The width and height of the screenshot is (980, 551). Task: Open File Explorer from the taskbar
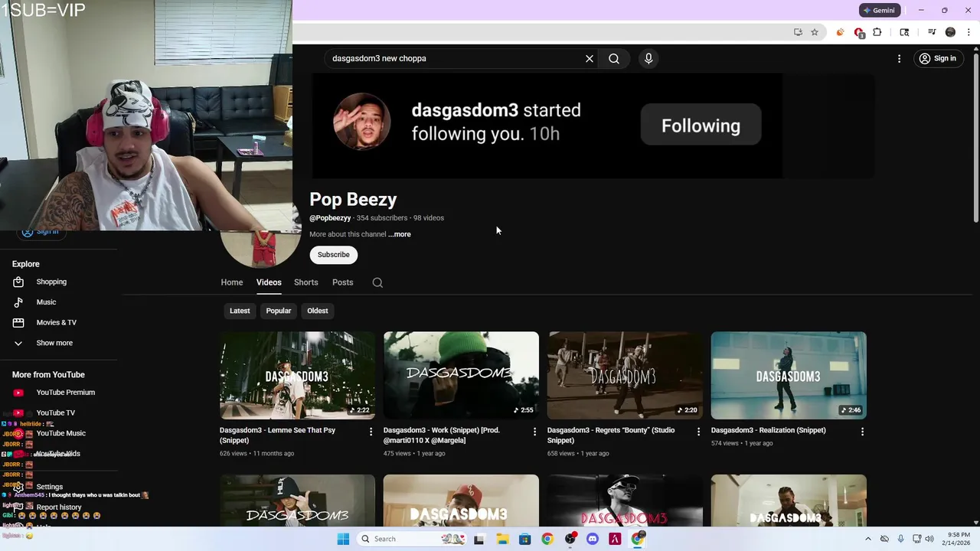point(502,539)
